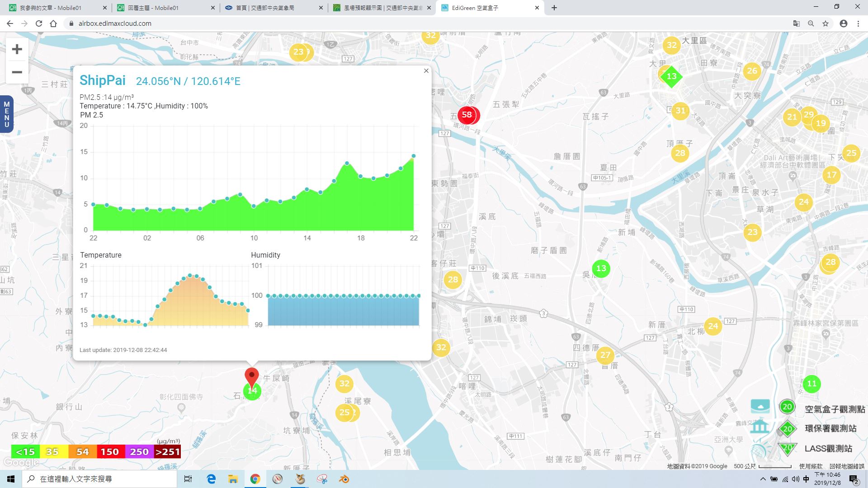
Task: Click the 環保署觀測站 legend diamond 20
Action: pos(787,428)
